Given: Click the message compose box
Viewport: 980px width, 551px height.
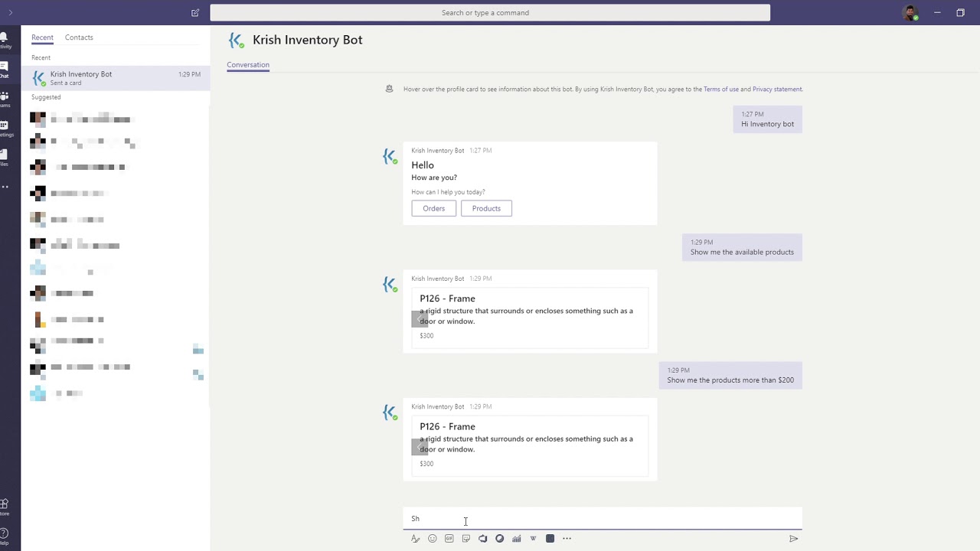Looking at the screenshot, I should [603, 518].
